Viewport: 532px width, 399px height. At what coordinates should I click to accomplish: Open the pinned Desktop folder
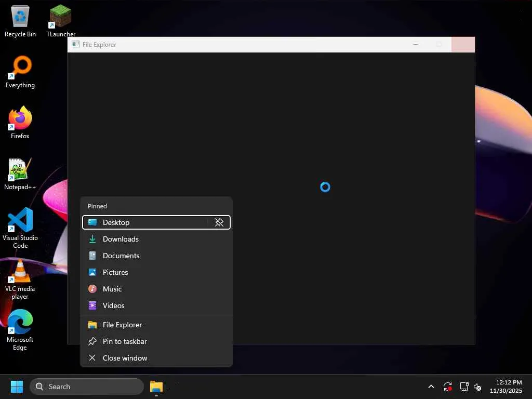[x=145, y=222]
